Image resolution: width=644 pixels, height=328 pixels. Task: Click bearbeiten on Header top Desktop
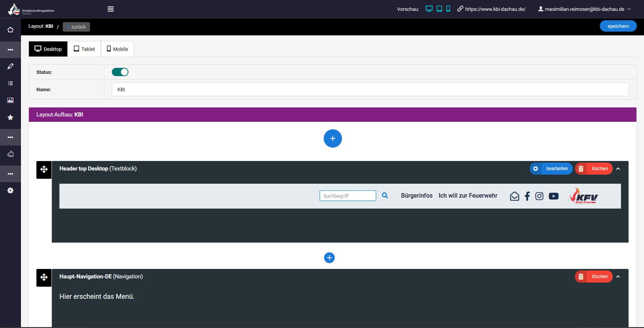[x=551, y=169]
